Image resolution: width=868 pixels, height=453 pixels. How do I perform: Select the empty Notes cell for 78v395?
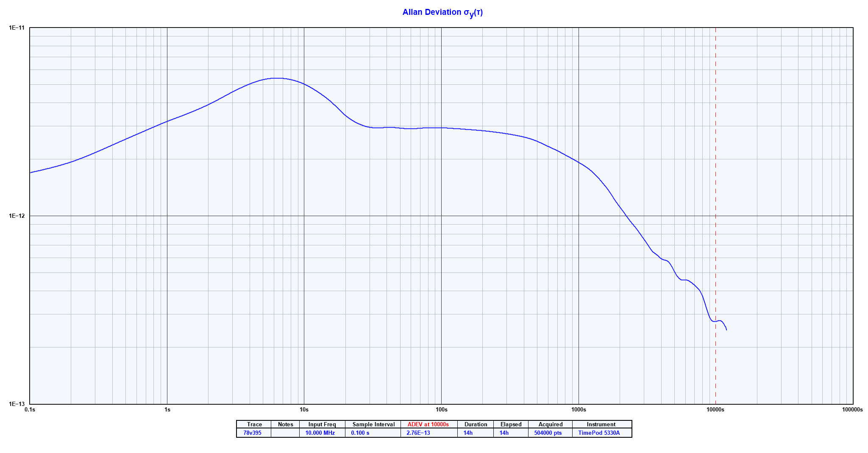285,433
